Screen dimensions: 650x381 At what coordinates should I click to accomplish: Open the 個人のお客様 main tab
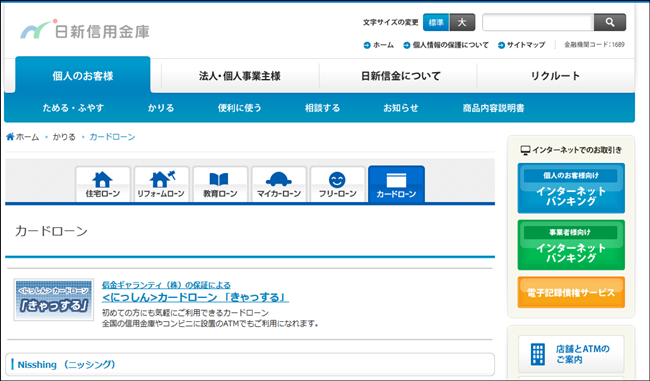click(x=83, y=75)
